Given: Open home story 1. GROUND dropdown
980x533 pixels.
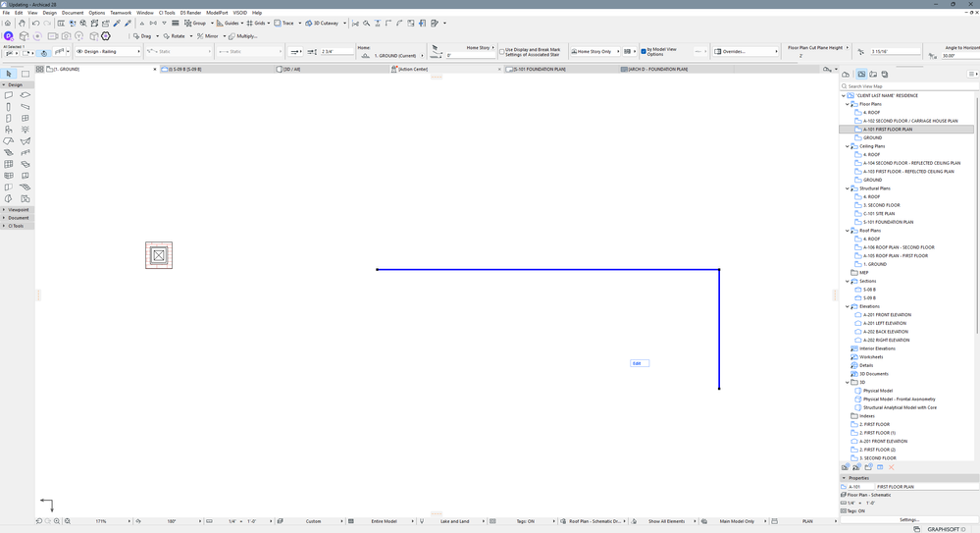Looking at the screenshot, I should coord(396,56).
